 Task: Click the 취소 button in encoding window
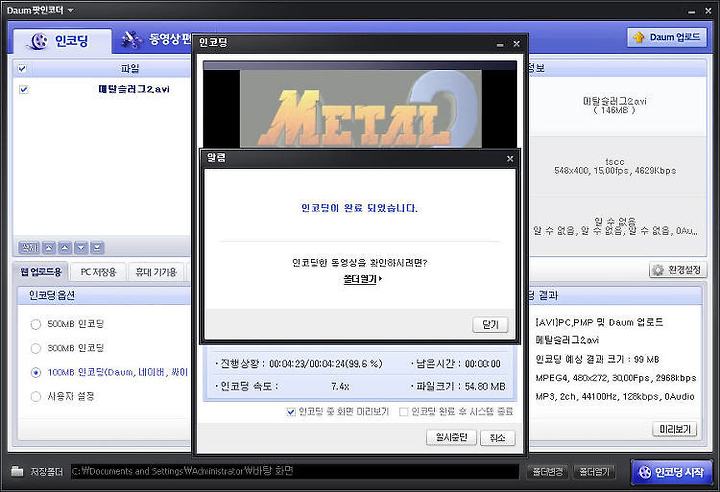pos(497,437)
